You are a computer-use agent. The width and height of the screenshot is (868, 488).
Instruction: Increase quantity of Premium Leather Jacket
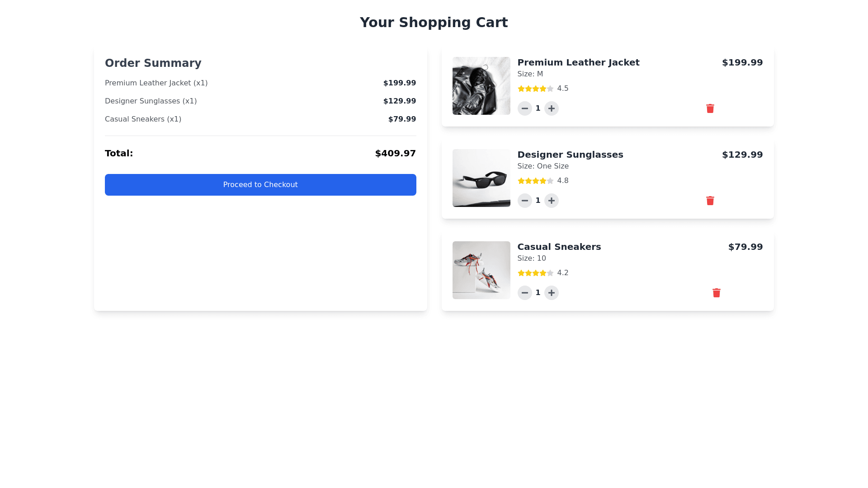551,108
